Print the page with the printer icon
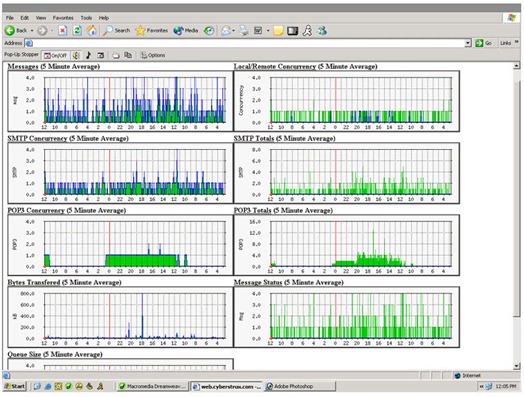The height and width of the screenshot is (397, 524). pos(244,31)
